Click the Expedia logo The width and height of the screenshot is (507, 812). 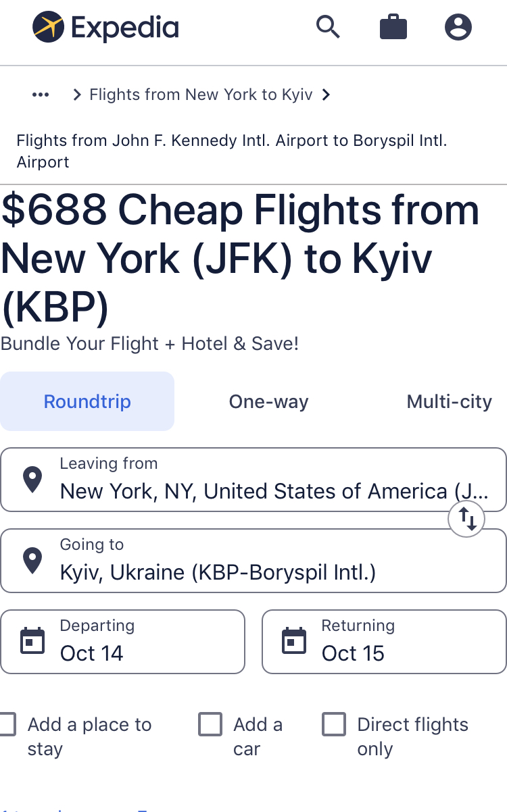pyautogui.click(x=106, y=27)
